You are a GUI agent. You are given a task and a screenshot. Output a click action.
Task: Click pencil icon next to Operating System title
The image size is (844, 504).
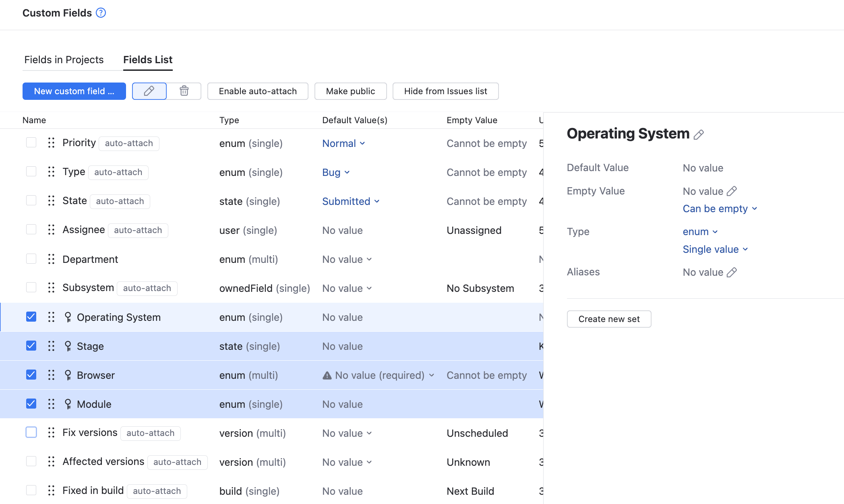point(699,134)
